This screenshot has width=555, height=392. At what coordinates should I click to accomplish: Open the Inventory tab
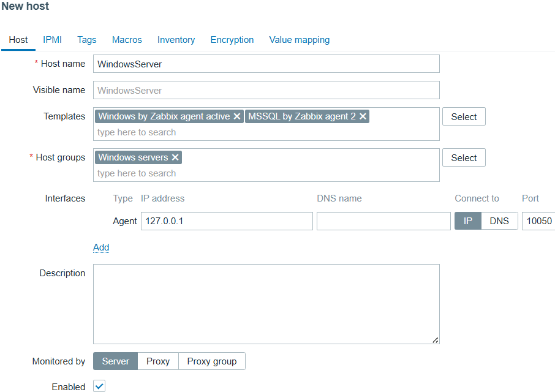click(176, 40)
